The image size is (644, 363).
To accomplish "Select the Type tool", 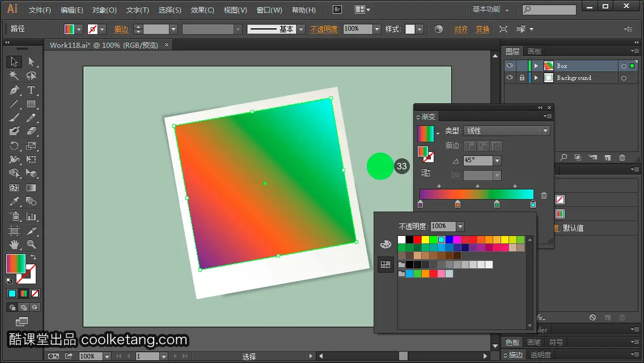I will [x=31, y=90].
